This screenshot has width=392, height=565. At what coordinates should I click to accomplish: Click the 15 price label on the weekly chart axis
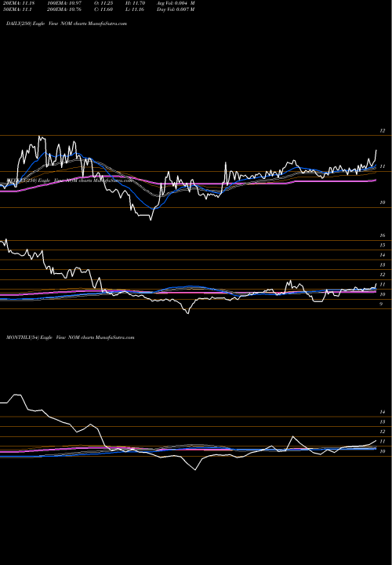point(383,245)
